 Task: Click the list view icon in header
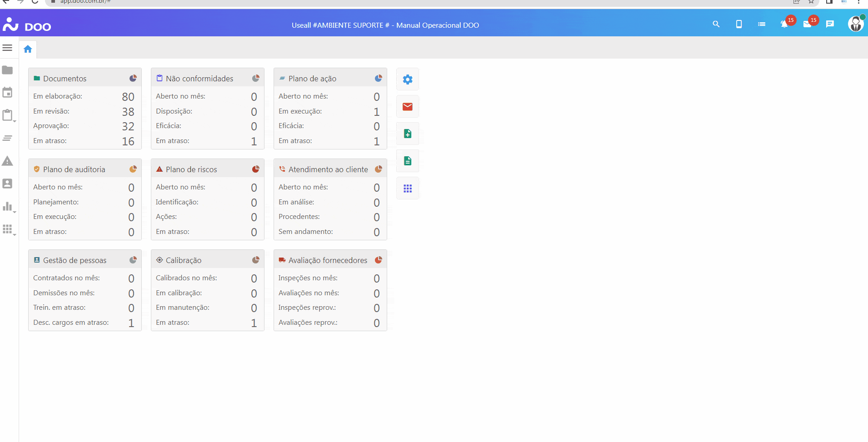pyautogui.click(x=762, y=24)
